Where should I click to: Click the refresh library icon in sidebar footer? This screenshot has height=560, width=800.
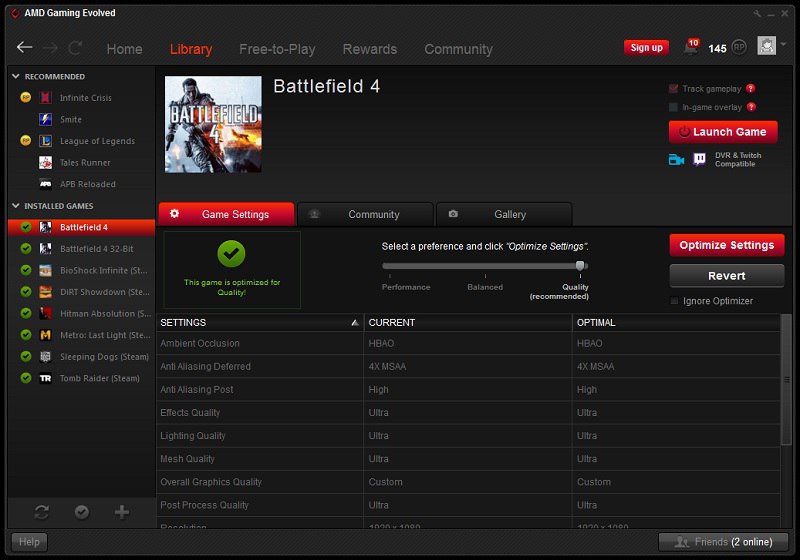pyautogui.click(x=41, y=512)
